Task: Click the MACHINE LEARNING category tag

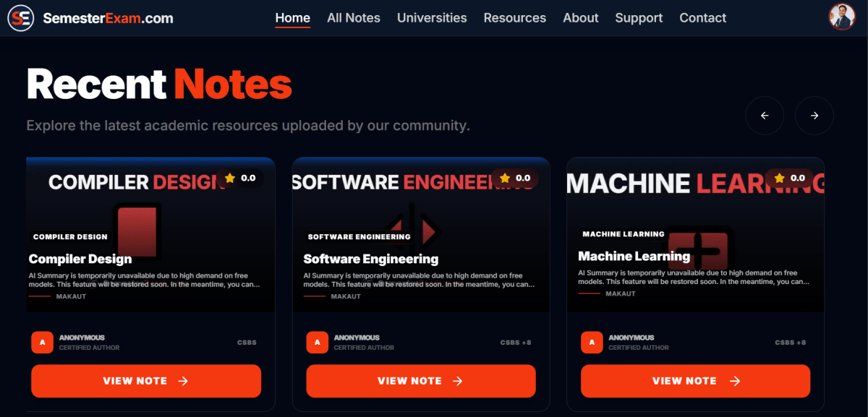Action: (624, 234)
